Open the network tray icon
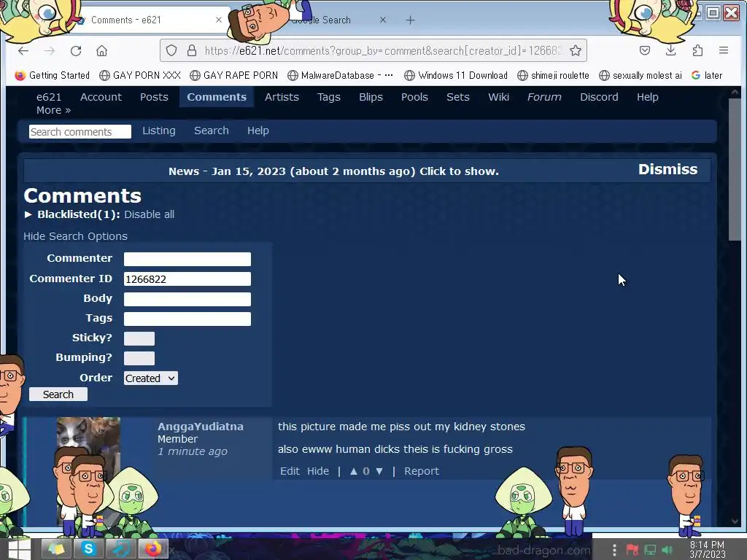This screenshot has height=560, width=747. tap(650, 550)
